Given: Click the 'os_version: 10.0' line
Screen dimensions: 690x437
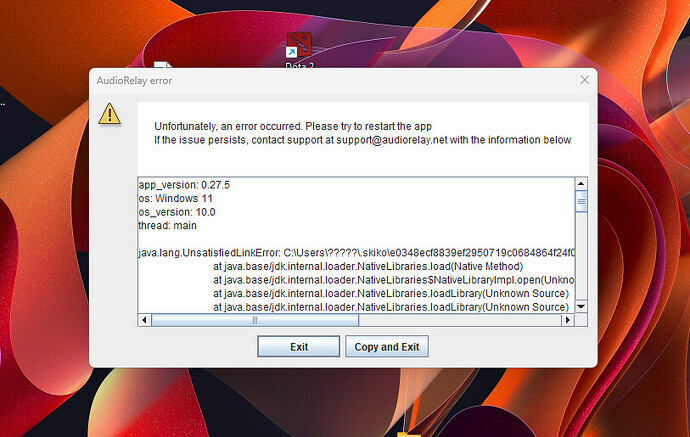Looking at the screenshot, I should click(x=177, y=212).
